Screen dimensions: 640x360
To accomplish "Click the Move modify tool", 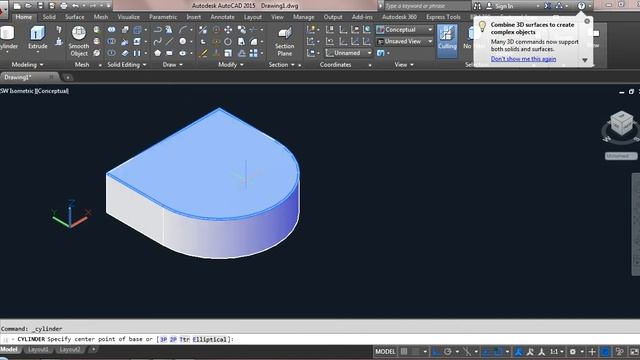I will coord(228,29).
